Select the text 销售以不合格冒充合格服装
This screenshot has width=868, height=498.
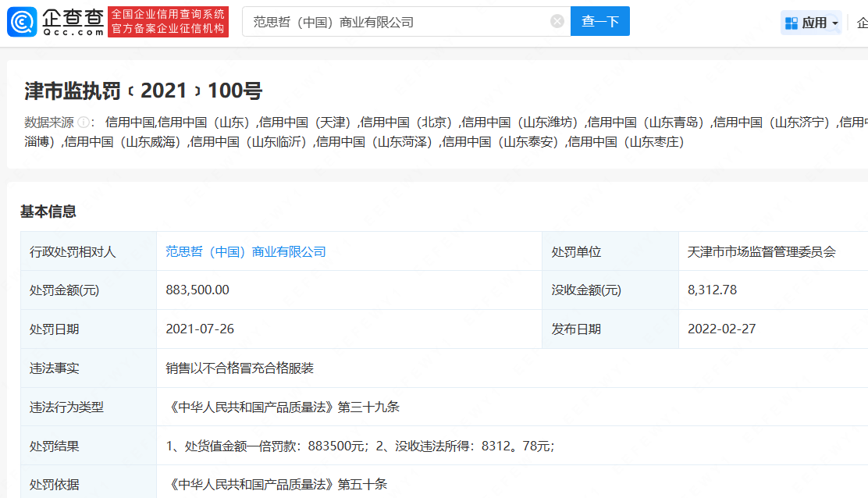tap(240, 368)
